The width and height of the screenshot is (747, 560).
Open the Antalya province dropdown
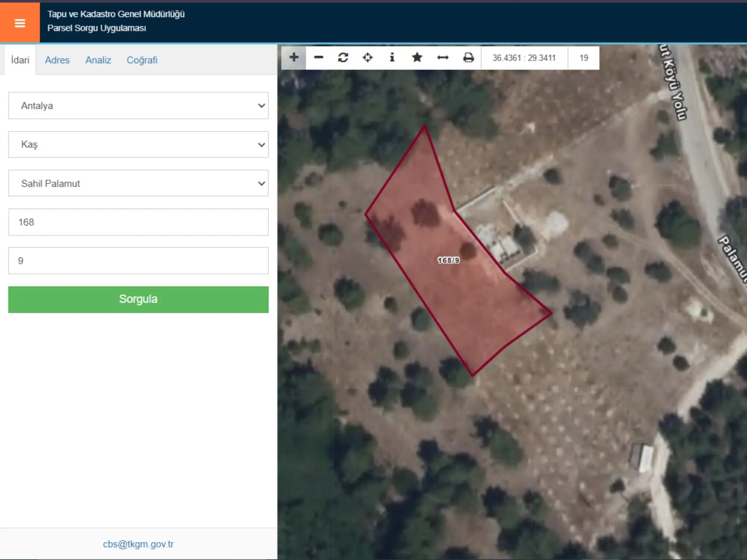[x=138, y=106]
